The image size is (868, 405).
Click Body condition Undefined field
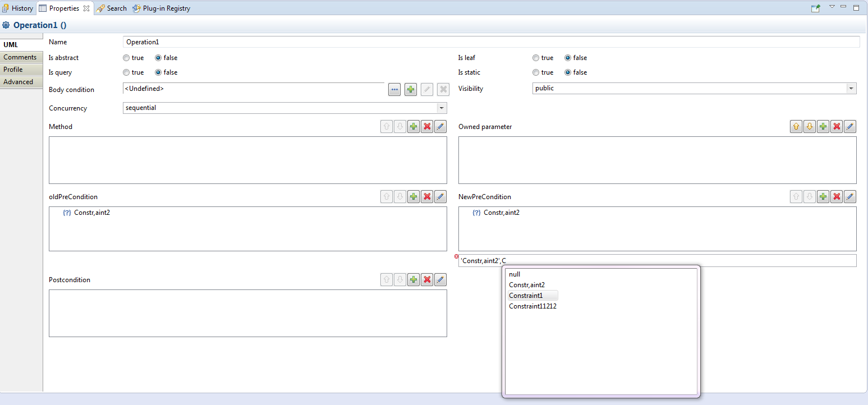pos(254,89)
